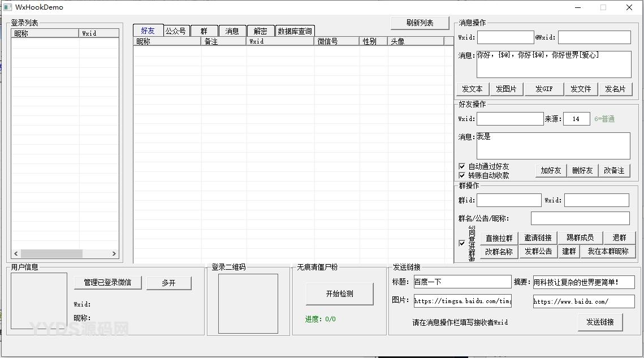This screenshot has height=358, width=644.
Task: Click the 加好友 button
Action: point(551,170)
